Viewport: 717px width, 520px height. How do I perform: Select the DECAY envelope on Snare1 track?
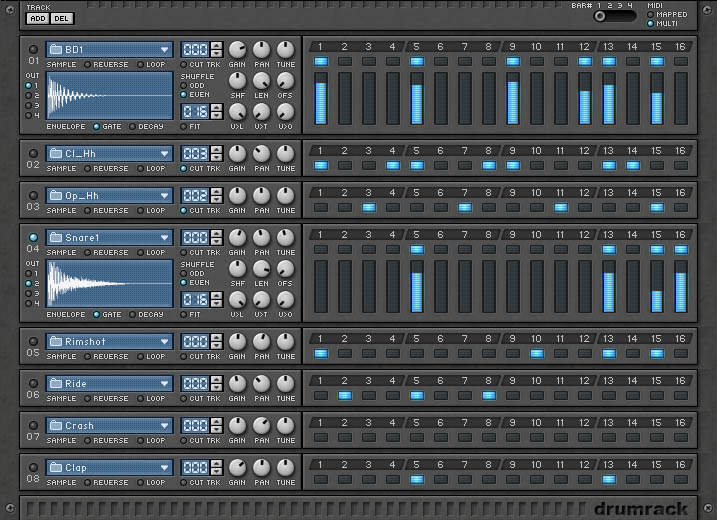pyautogui.click(x=132, y=315)
